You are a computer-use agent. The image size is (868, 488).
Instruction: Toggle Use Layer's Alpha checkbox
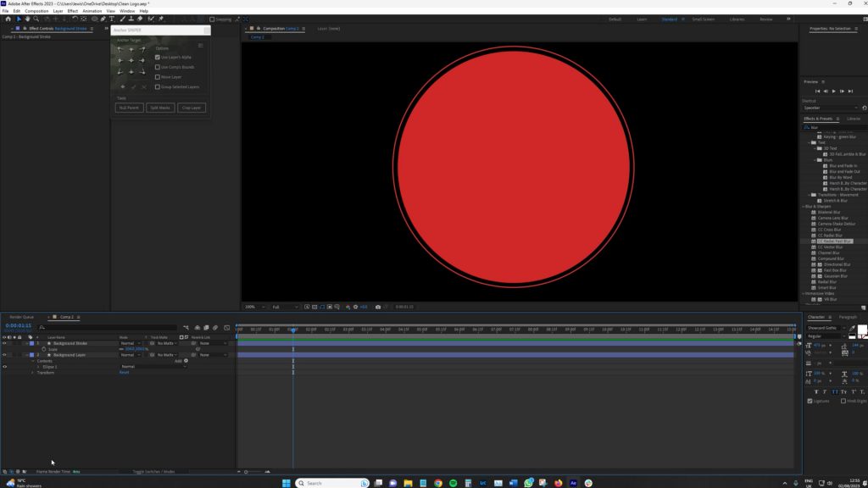tap(157, 57)
